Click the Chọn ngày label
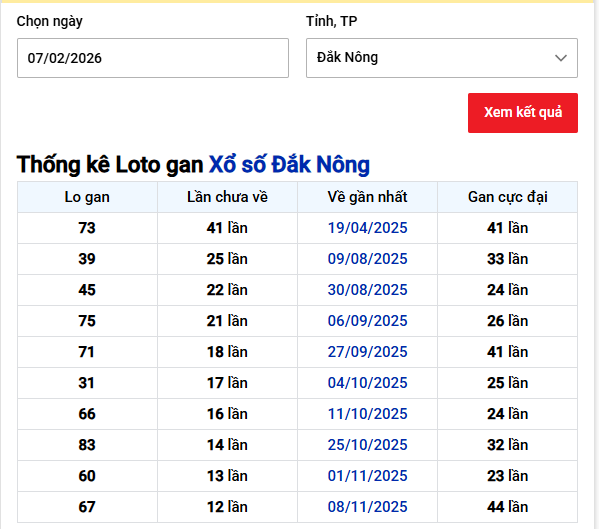The width and height of the screenshot is (599, 529). tap(50, 22)
